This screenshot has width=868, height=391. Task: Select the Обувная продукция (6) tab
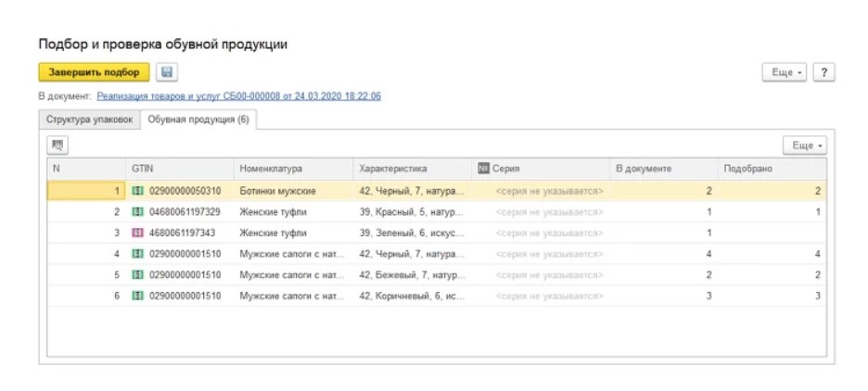pos(198,120)
